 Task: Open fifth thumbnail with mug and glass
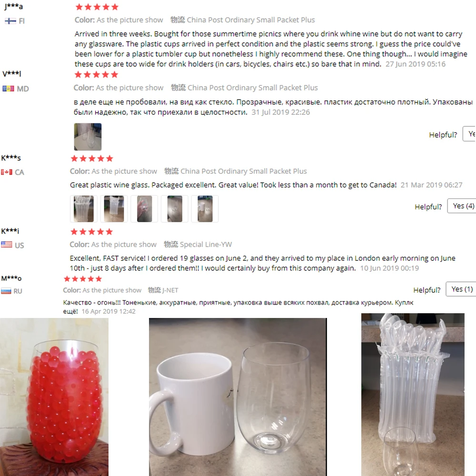point(205,208)
